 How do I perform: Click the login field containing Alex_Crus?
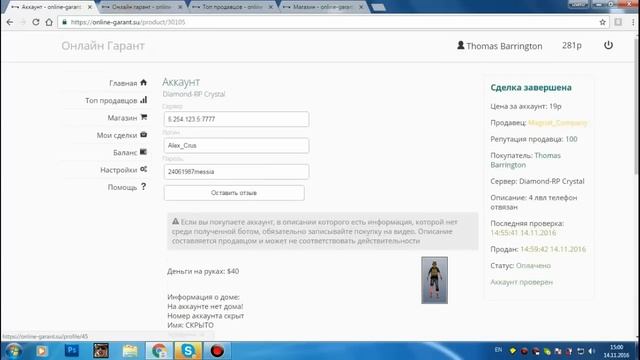(x=236, y=145)
